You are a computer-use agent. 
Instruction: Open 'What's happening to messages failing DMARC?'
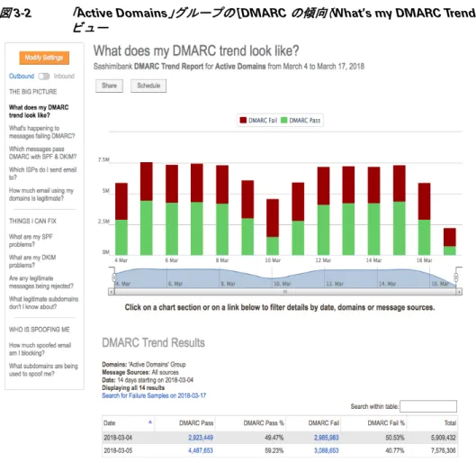click(42, 132)
